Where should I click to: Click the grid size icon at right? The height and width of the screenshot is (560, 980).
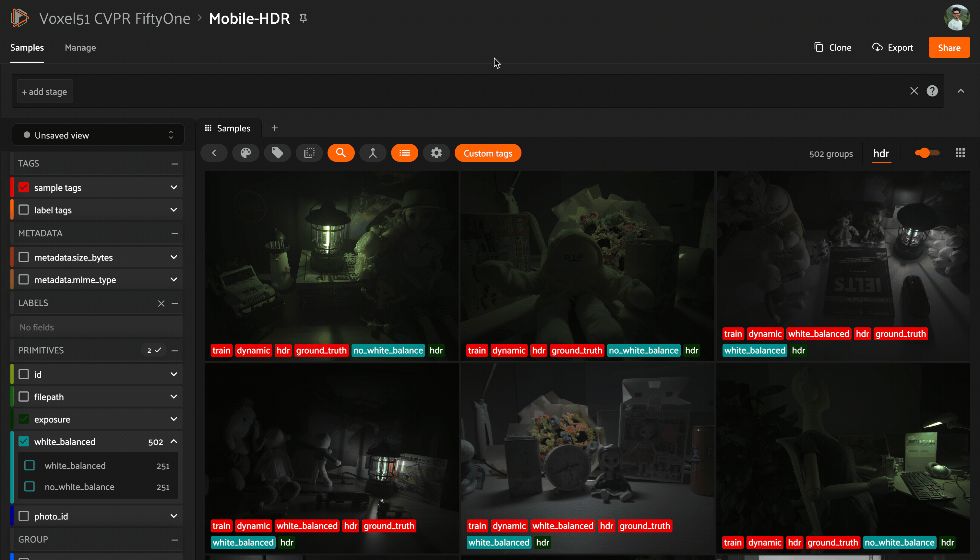click(960, 153)
